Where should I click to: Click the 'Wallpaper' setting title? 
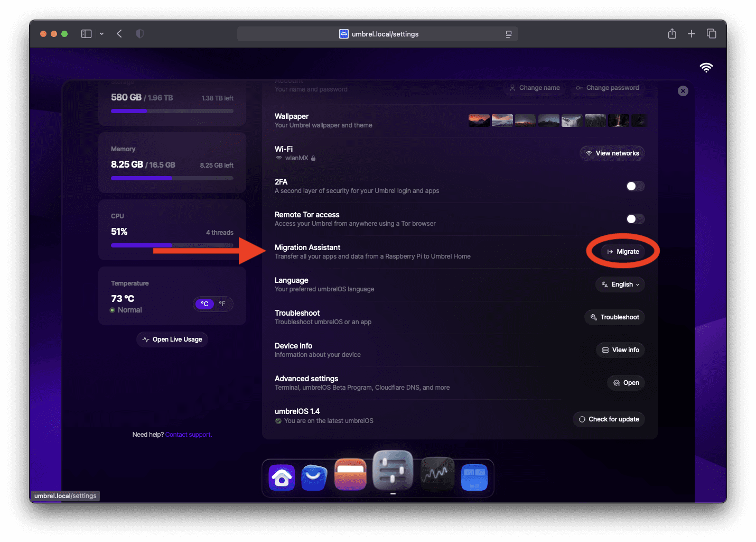tap(292, 116)
